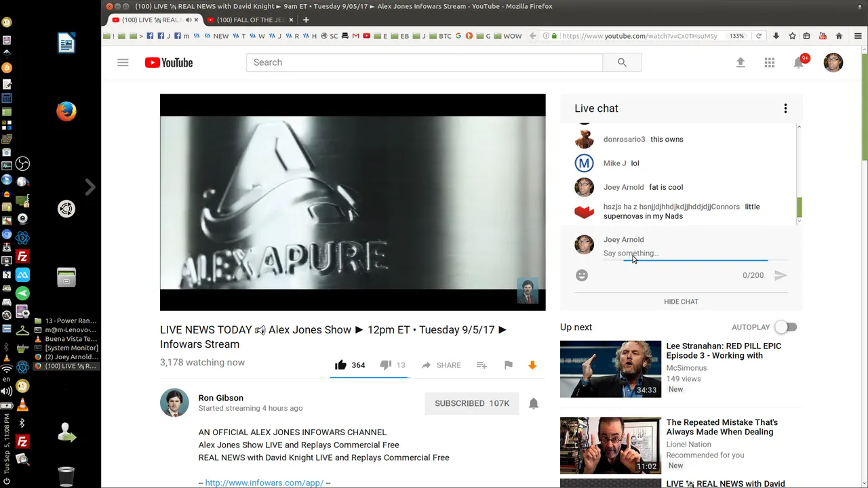Click HIDE CHAT button

[x=681, y=302]
